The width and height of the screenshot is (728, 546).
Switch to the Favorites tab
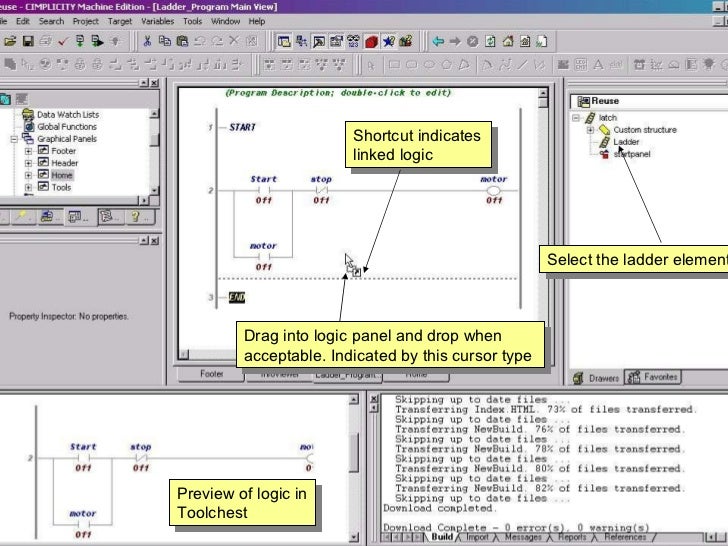pos(653,377)
